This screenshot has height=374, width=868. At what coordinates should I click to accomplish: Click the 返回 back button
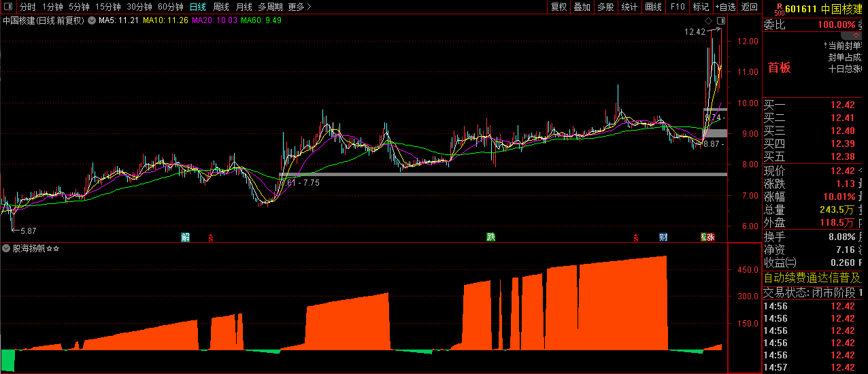pos(750,7)
